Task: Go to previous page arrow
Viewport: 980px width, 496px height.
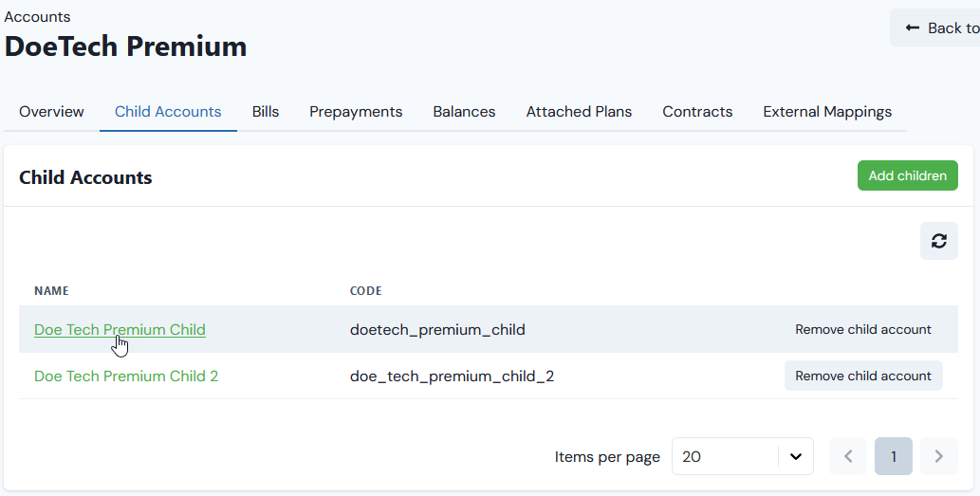Action: tap(848, 457)
